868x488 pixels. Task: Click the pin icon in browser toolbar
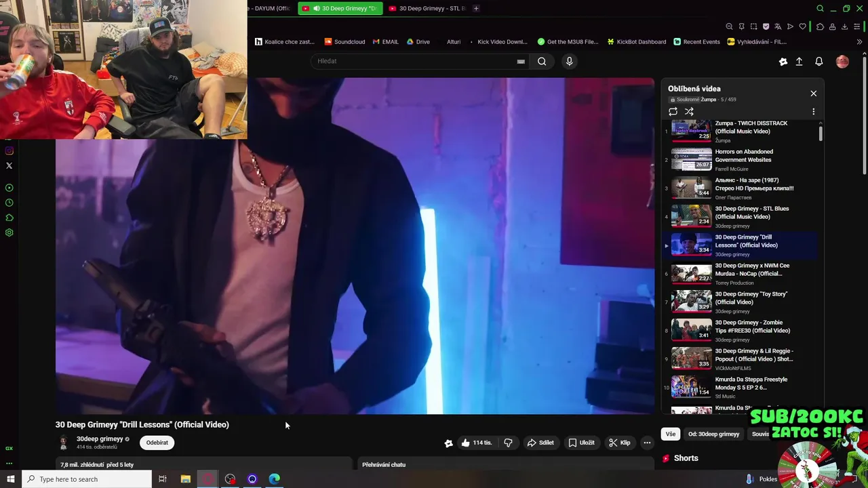[741, 26]
